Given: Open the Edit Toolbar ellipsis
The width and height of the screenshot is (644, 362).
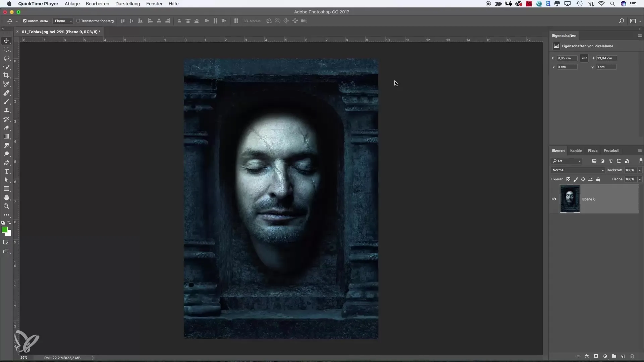Looking at the screenshot, I should coord(6,215).
